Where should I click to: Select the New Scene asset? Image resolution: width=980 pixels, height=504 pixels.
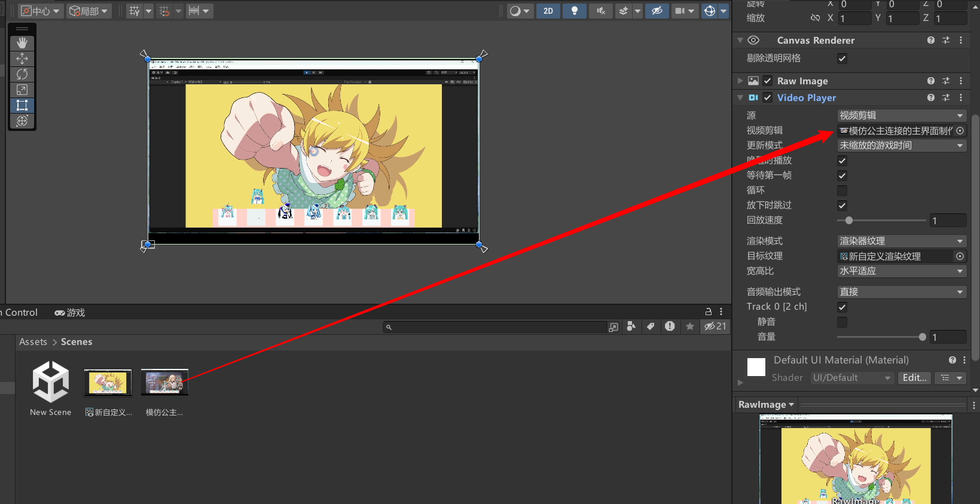point(51,389)
